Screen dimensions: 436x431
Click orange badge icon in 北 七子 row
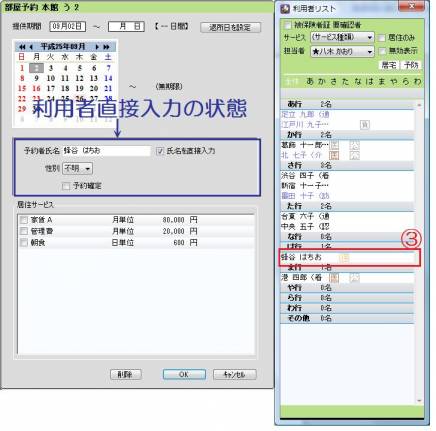334,155
